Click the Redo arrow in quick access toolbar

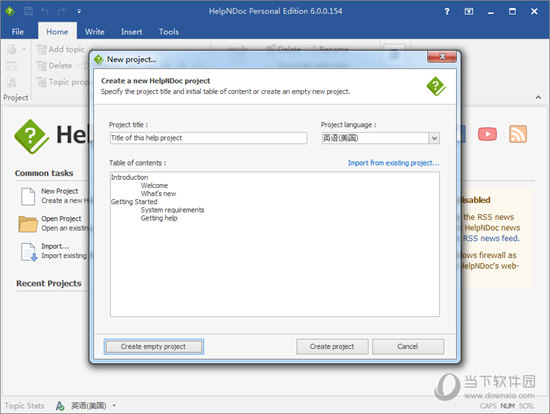pos(62,12)
